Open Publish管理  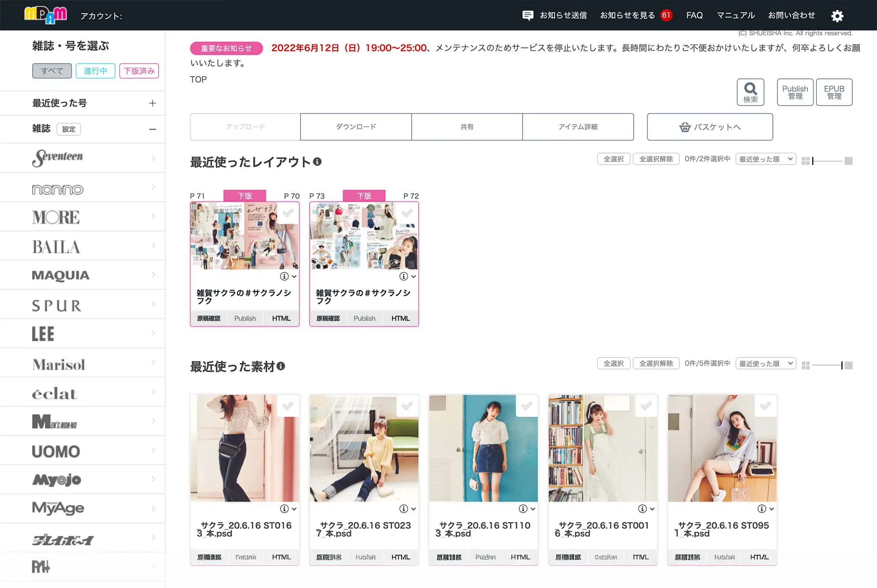[x=795, y=92]
